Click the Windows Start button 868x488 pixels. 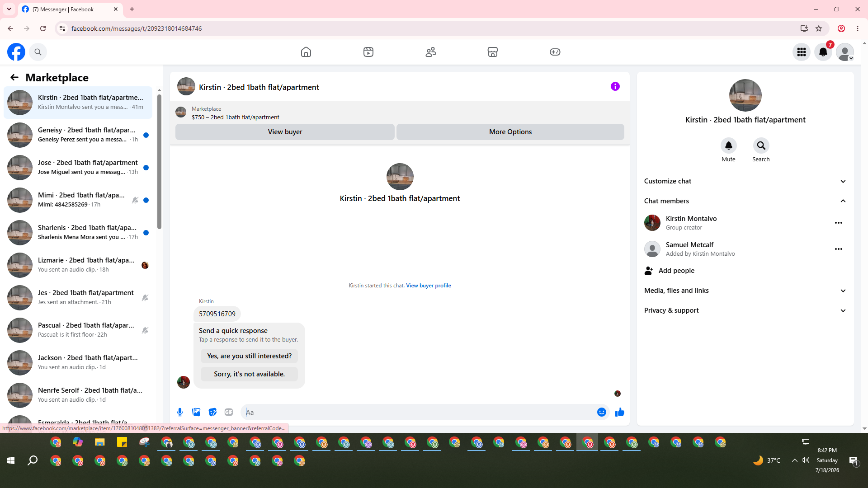pos(11,460)
